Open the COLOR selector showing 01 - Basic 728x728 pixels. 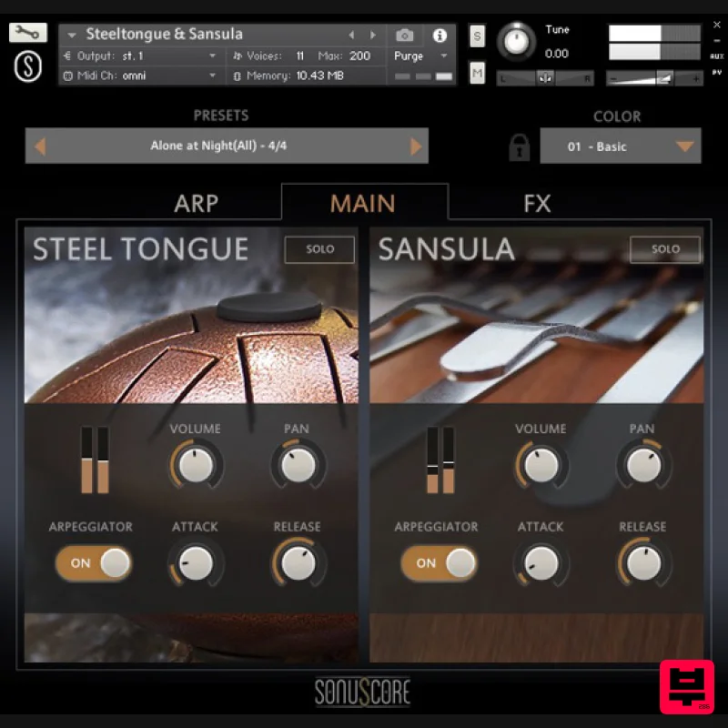tap(621, 146)
